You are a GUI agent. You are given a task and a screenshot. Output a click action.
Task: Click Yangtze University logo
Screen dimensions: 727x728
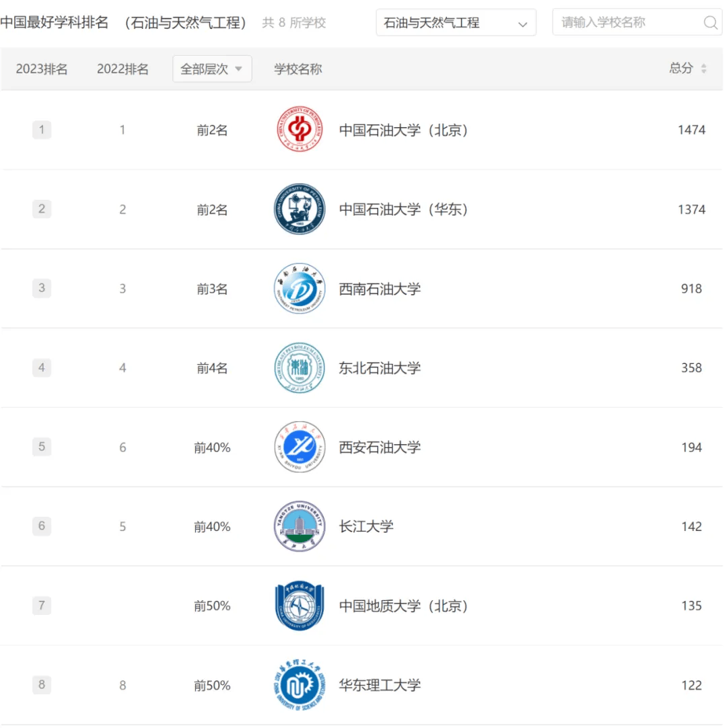[x=300, y=526]
